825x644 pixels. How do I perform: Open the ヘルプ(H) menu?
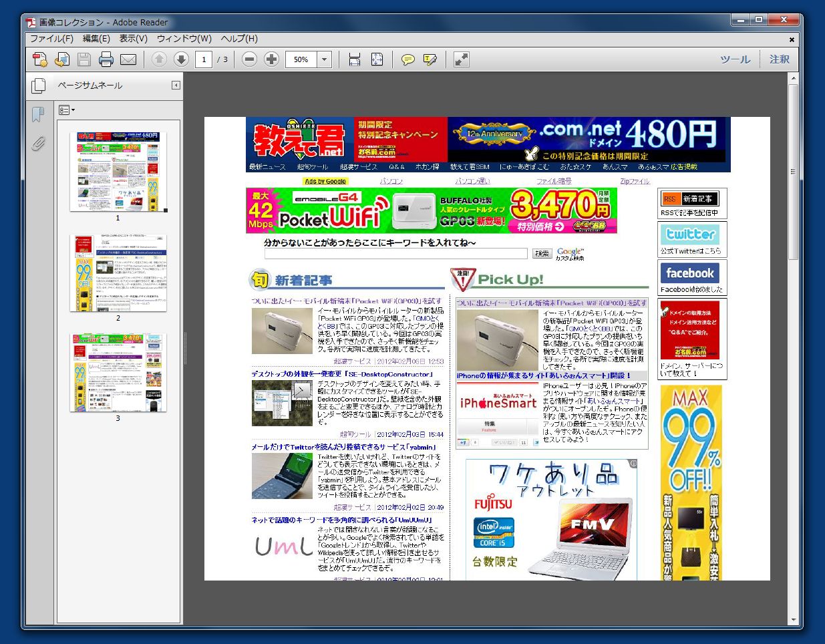pos(239,39)
